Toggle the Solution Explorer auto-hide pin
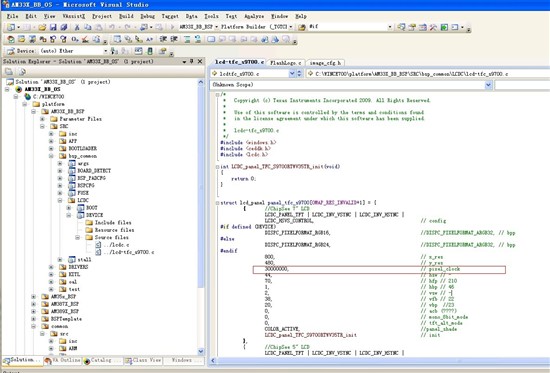 pyautogui.click(x=192, y=61)
